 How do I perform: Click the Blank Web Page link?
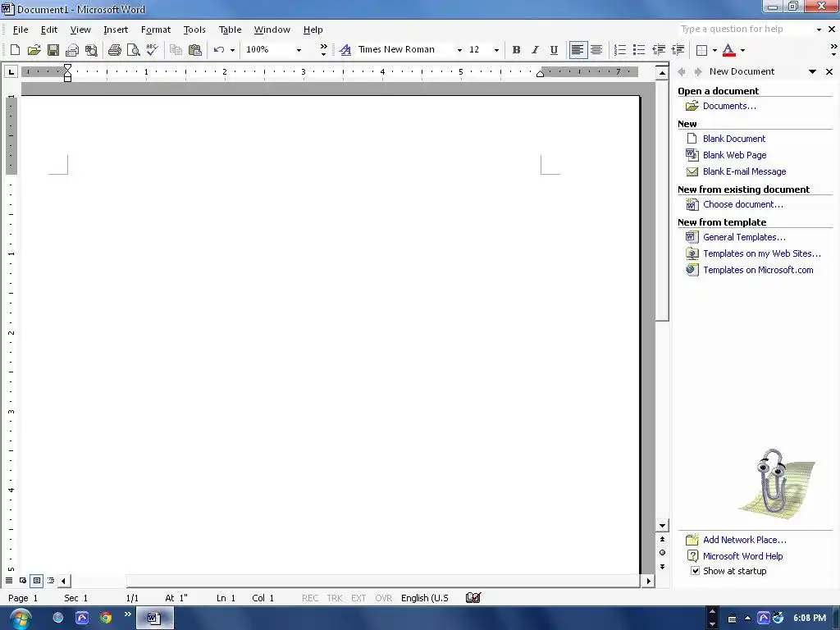(734, 155)
